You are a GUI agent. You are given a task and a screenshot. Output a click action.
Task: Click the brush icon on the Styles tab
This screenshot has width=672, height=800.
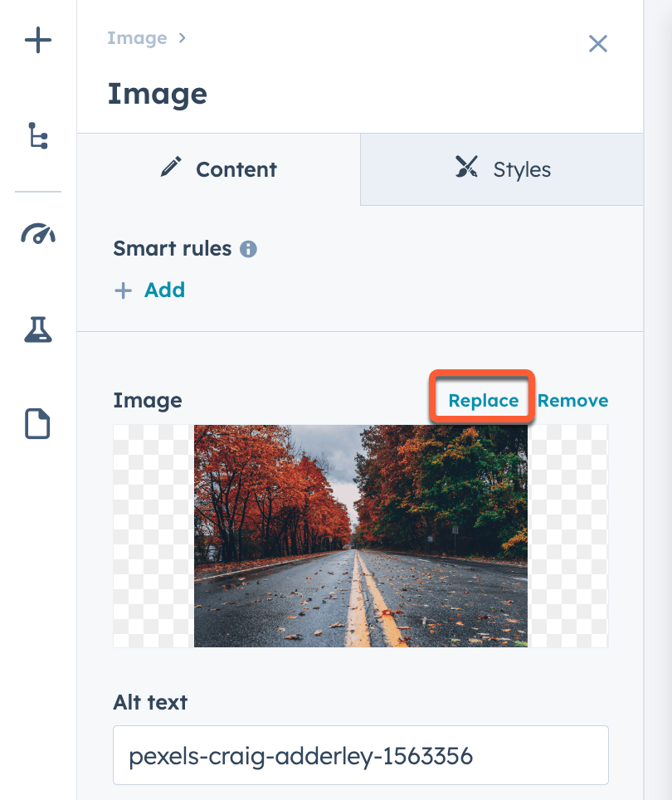coord(466,167)
